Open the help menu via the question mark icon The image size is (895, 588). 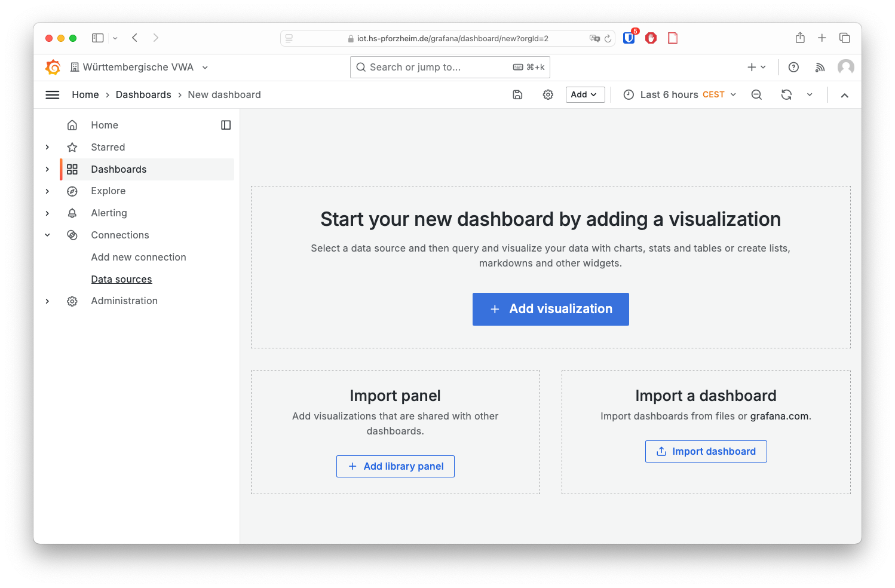793,67
